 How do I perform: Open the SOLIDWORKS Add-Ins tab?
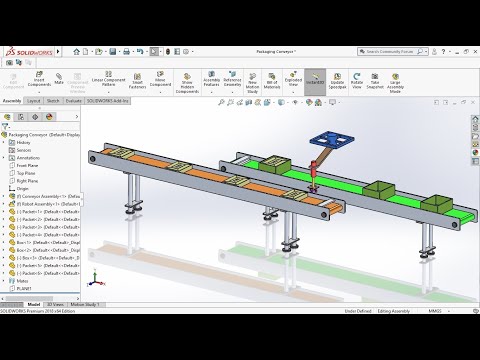coord(108,101)
